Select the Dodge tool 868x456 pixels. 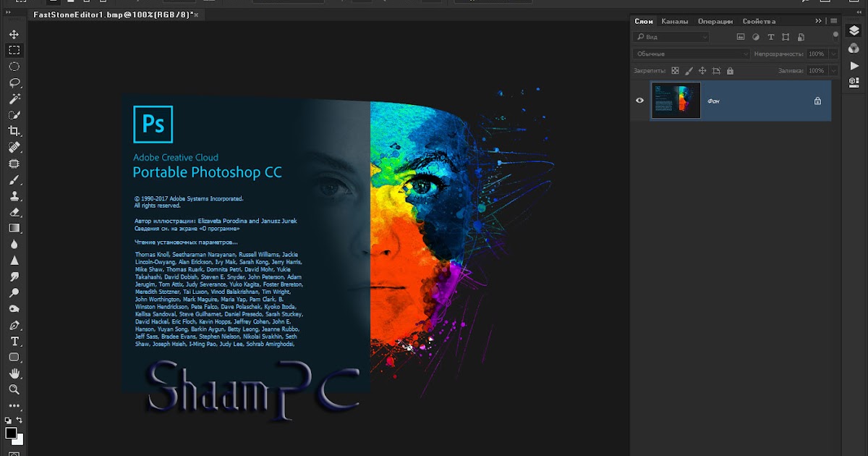coord(14,293)
